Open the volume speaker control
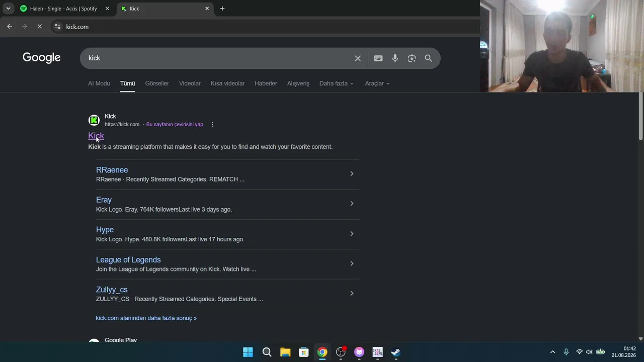Screen dimensions: 644x362 pos(589,352)
